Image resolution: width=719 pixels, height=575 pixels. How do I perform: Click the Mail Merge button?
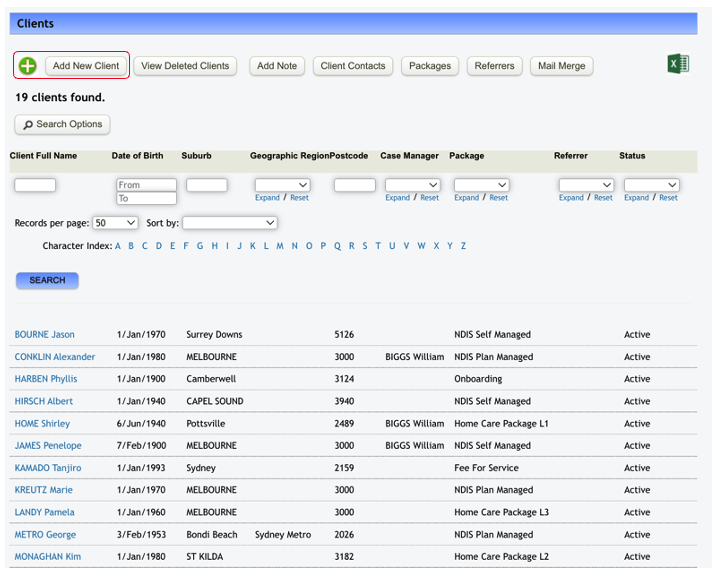[x=561, y=66]
